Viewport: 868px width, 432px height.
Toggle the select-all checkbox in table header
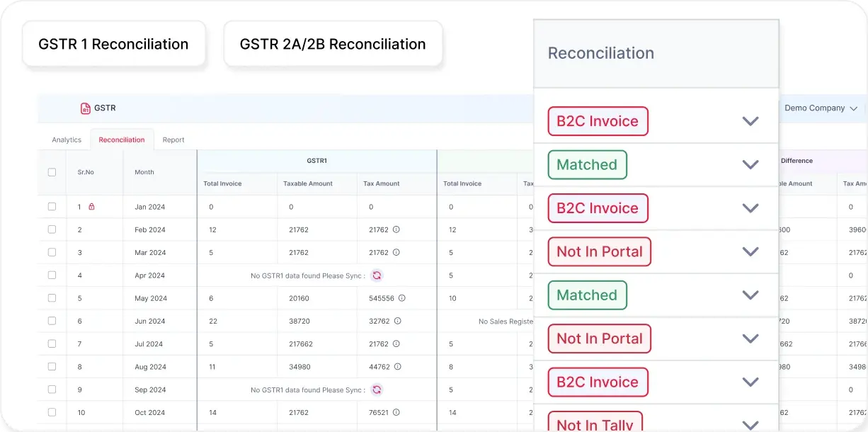coord(52,172)
